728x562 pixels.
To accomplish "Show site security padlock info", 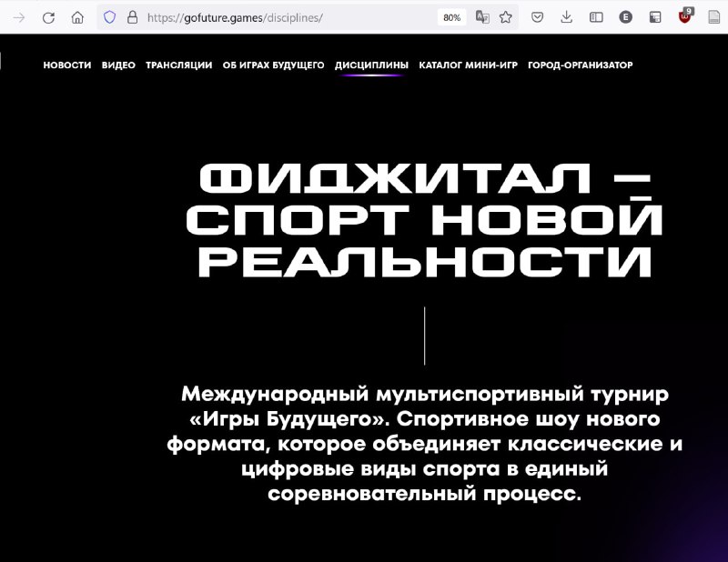I will coord(132,17).
